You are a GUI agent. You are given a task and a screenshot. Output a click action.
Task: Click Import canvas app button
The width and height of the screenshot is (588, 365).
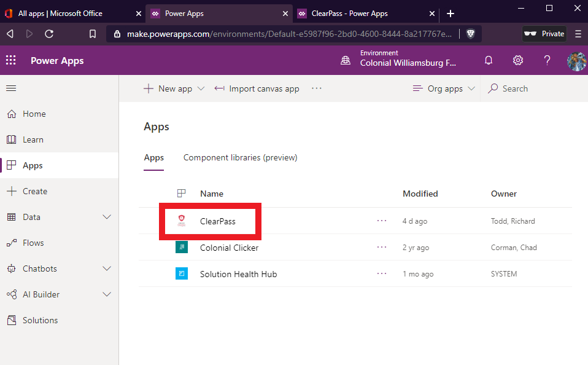(257, 88)
